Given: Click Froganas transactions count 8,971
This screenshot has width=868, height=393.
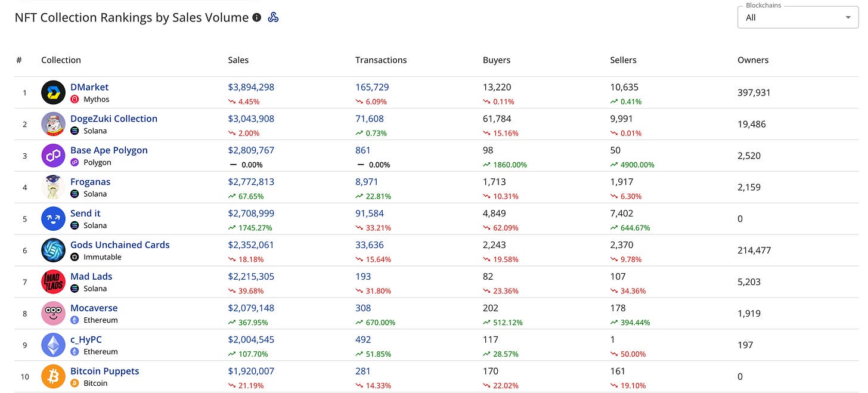Looking at the screenshot, I should click(x=367, y=182).
